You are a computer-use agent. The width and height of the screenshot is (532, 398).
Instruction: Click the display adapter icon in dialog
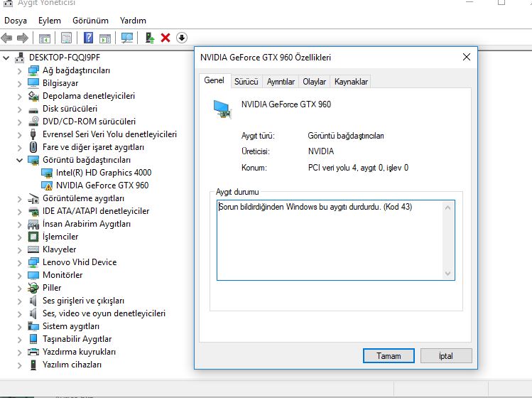[x=222, y=109]
